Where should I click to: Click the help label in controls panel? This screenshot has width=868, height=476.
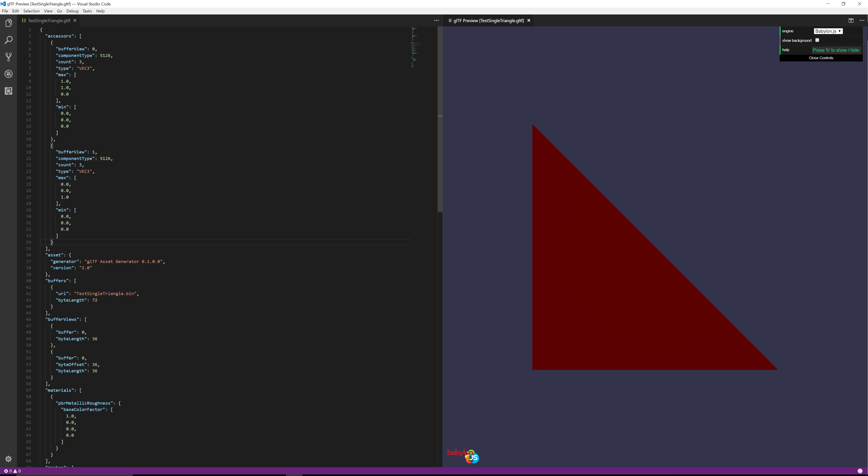pos(786,50)
